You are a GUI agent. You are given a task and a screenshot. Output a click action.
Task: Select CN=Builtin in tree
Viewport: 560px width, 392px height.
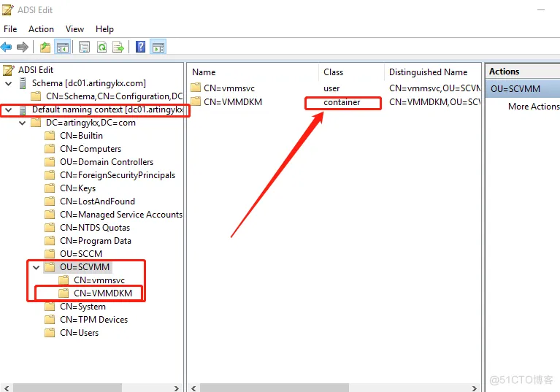pyautogui.click(x=82, y=136)
